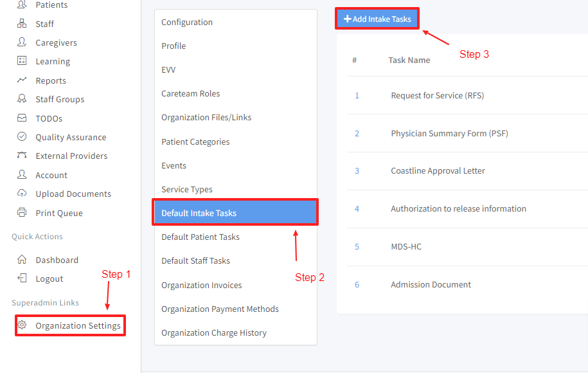Open the Configuration settings tab
The height and width of the screenshot is (373, 588).
click(x=187, y=23)
